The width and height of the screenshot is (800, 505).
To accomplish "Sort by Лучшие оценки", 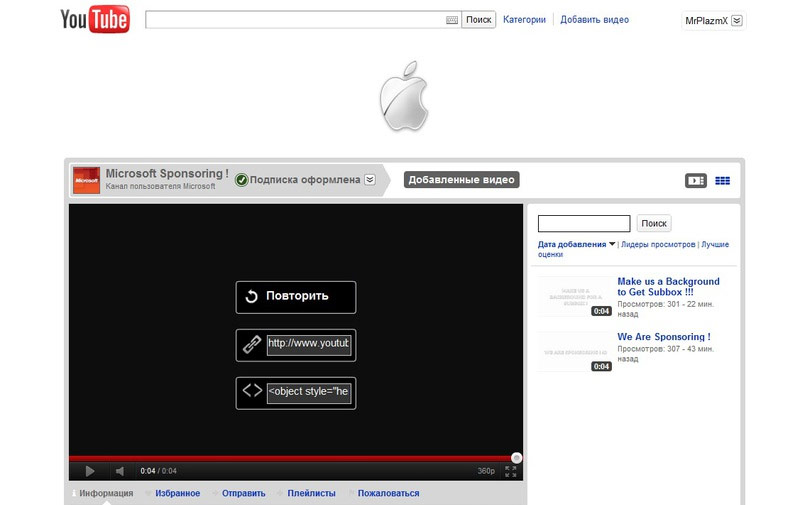I will point(633,249).
